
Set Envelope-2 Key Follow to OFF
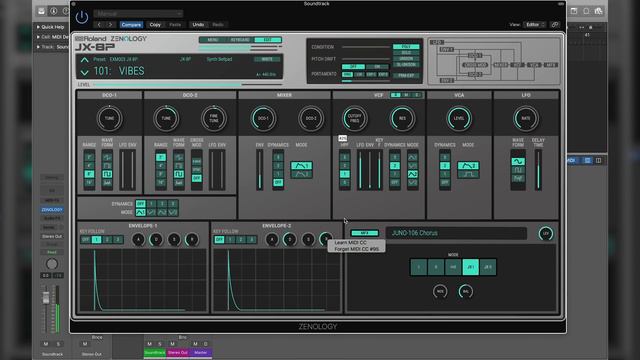click(x=219, y=240)
